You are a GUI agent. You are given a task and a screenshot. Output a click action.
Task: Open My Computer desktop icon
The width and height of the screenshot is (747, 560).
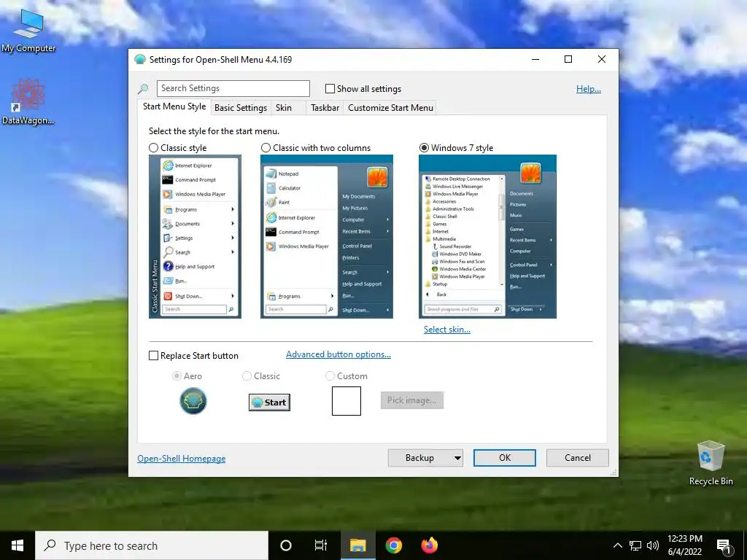coord(28,30)
